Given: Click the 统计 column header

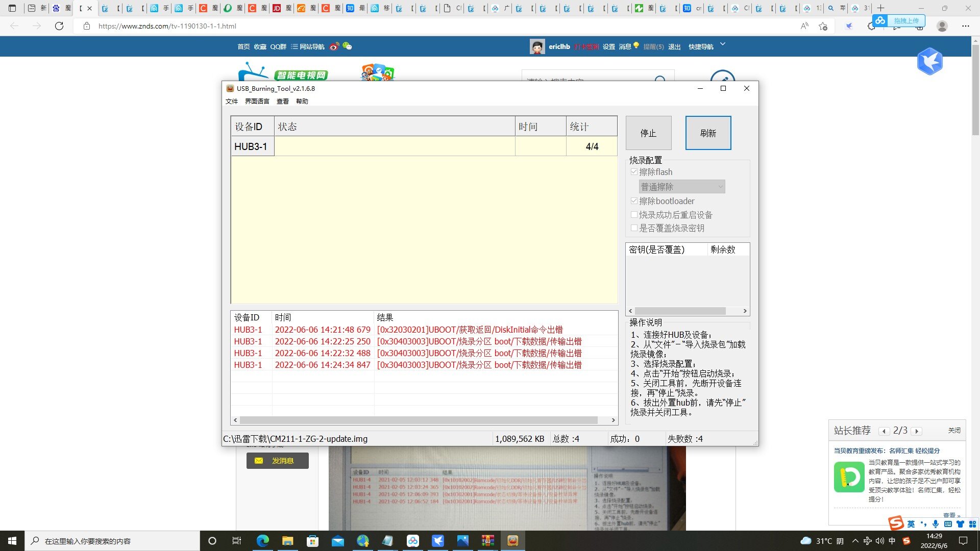Looking at the screenshot, I should pyautogui.click(x=592, y=127).
